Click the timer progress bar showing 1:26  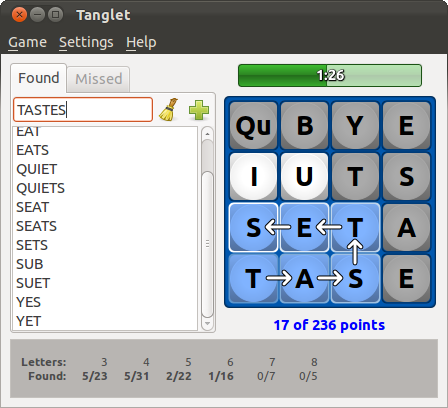[330, 75]
